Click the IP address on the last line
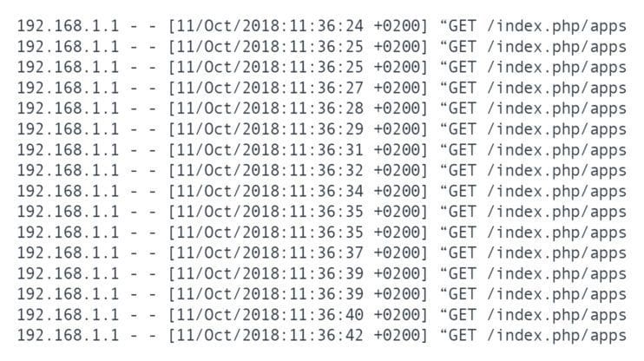This screenshot has height=361, width=644. tap(68, 336)
